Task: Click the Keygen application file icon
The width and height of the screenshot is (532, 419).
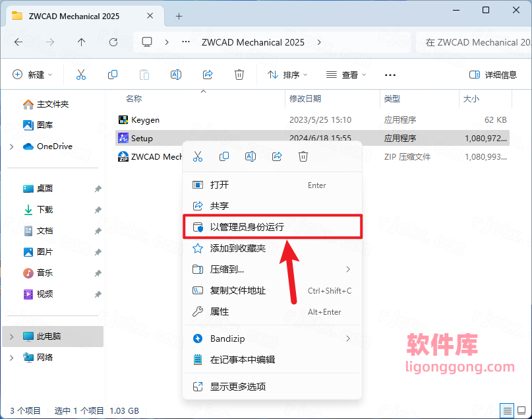Action: 123,119
